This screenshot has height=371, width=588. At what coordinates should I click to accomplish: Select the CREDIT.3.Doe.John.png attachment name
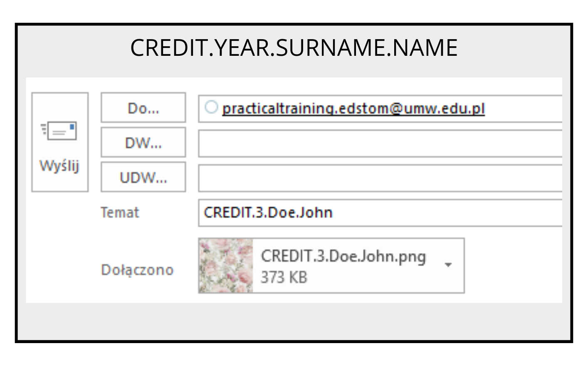tap(343, 256)
